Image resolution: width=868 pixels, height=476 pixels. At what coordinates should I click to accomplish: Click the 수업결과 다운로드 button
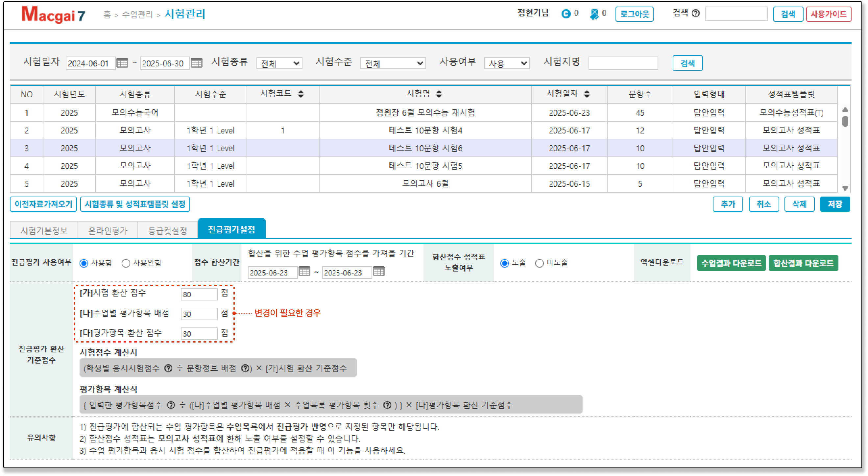731,263
